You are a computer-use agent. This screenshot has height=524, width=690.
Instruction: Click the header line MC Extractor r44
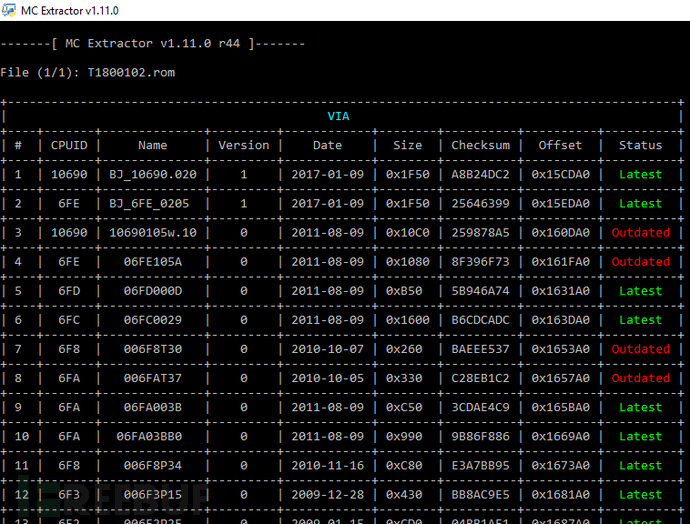click(x=153, y=44)
